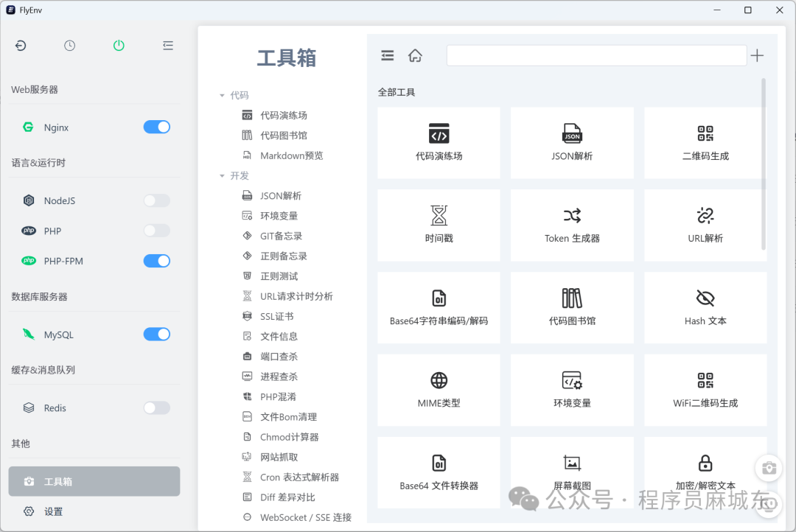This screenshot has width=796, height=532.
Task: Collapse the 开发 tree group
Action: [x=222, y=175]
